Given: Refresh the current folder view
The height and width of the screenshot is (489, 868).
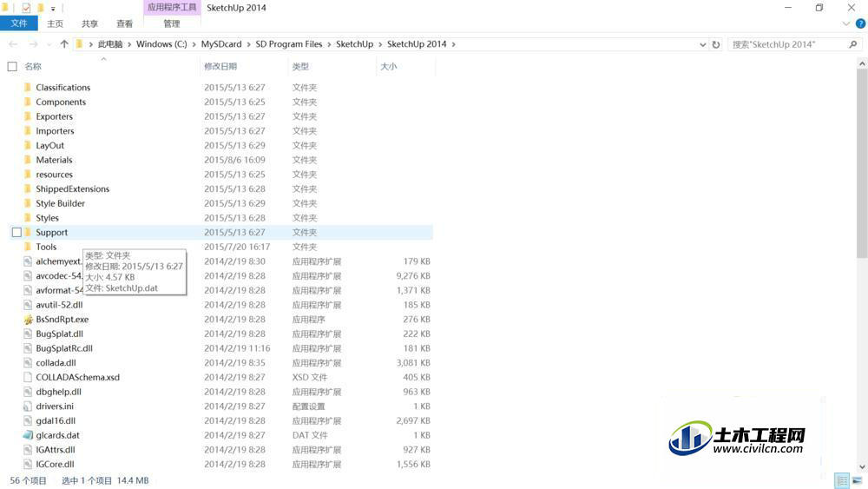Looking at the screenshot, I should click(716, 44).
